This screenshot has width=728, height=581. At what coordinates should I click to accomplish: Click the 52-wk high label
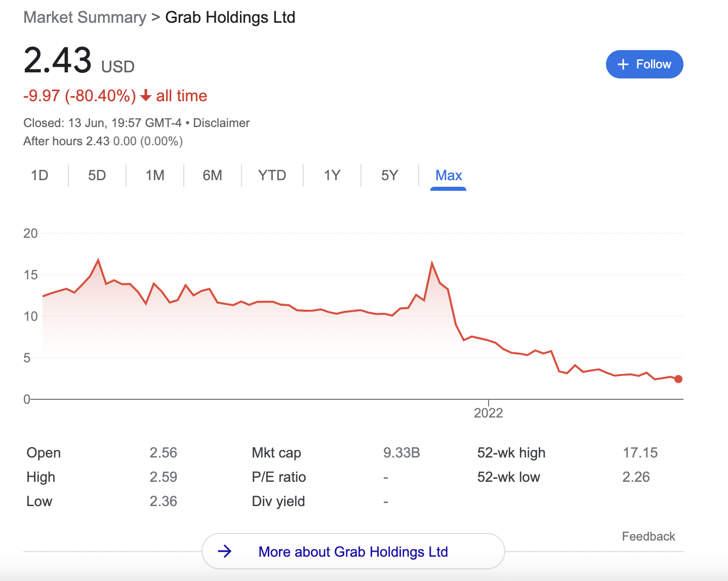(511, 452)
